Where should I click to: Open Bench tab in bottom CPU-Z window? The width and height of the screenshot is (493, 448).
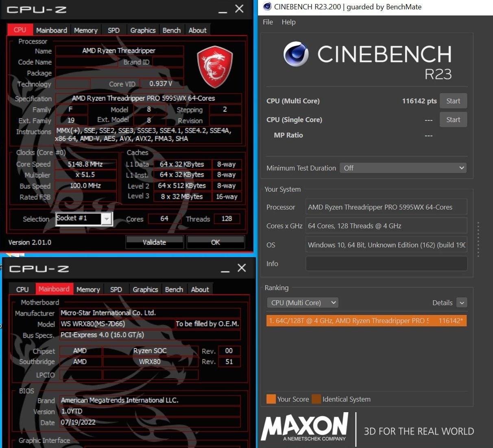click(174, 289)
